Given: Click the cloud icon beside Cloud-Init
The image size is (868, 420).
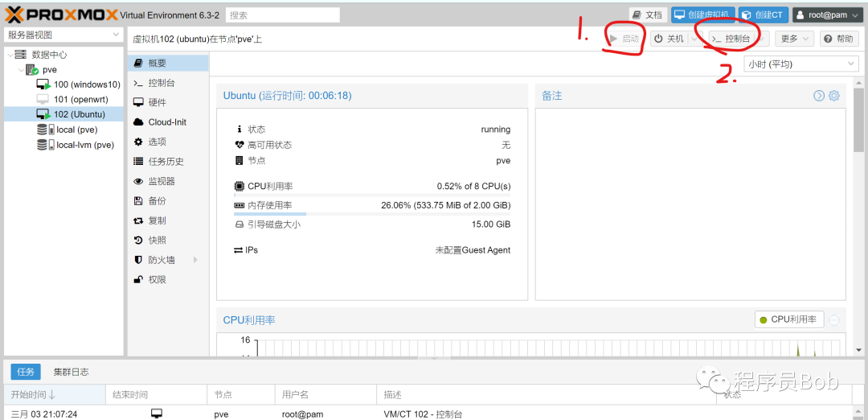Looking at the screenshot, I should click(x=138, y=122).
